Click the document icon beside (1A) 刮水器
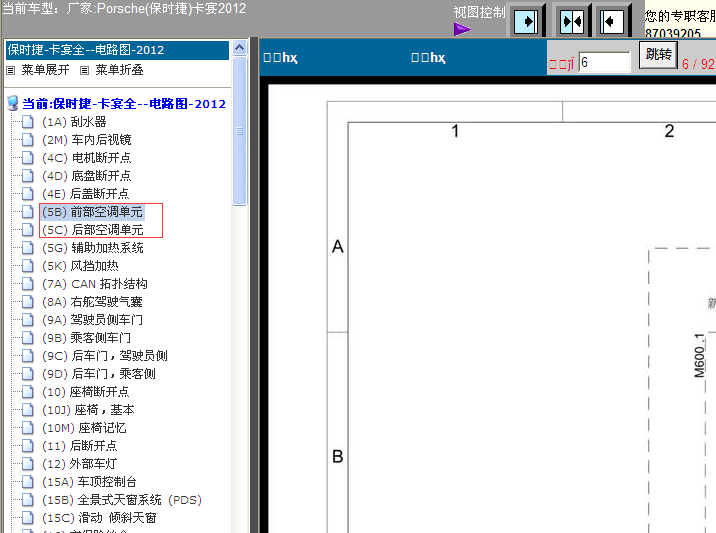The height and width of the screenshot is (533, 716). point(28,122)
